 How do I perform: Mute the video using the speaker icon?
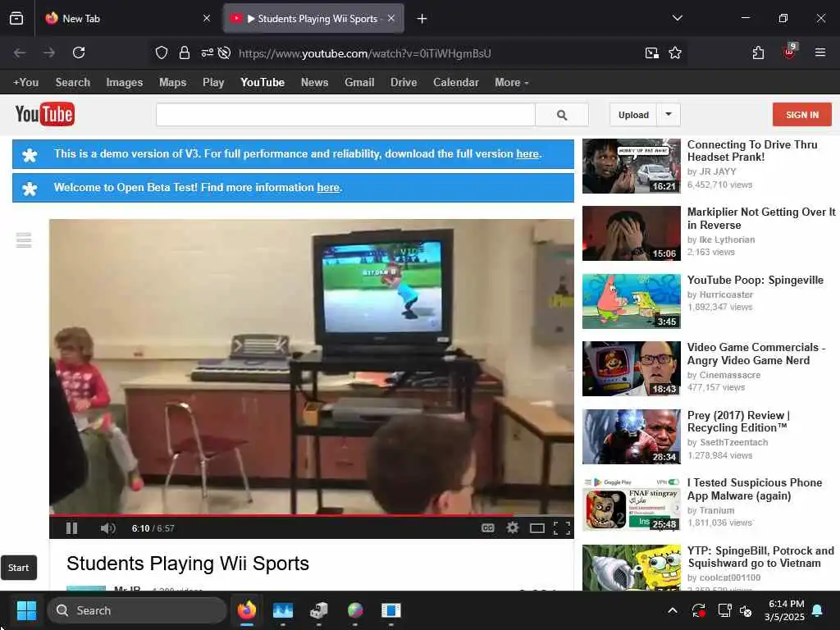coord(107,528)
